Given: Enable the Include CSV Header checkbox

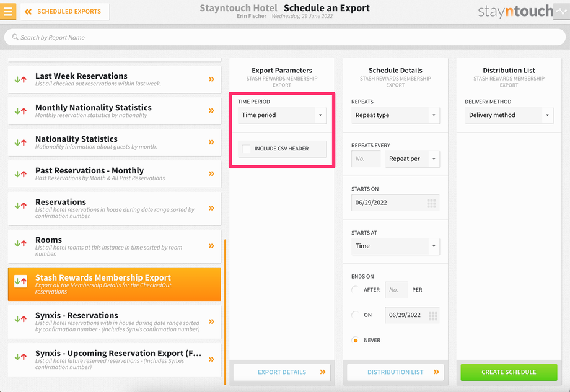Looking at the screenshot, I should (x=246, y=149).
